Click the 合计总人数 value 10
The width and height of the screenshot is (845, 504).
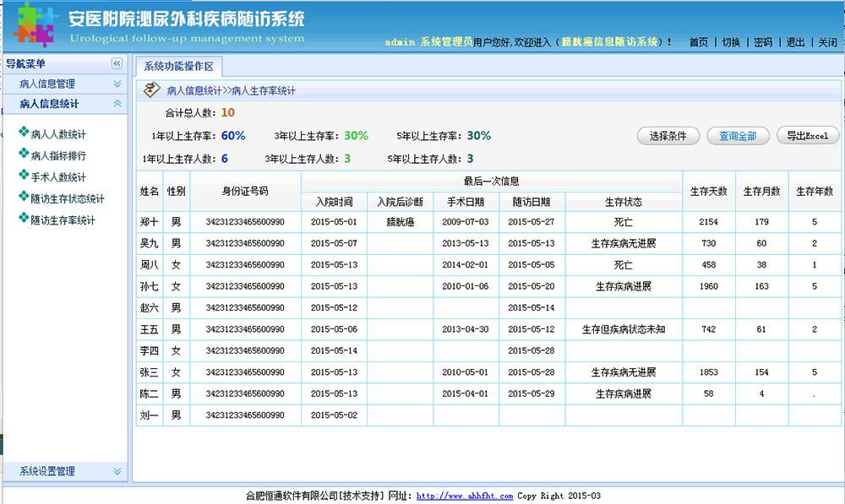(228, 112)
